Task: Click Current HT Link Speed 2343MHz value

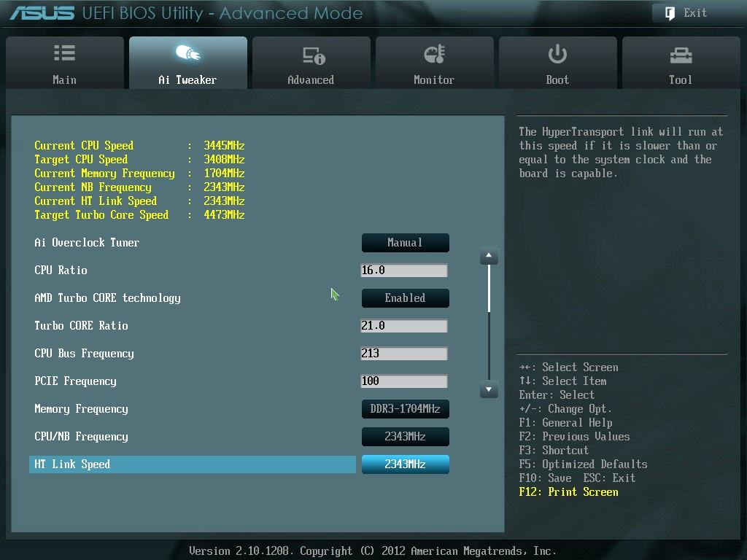Action: pos(225,201)
